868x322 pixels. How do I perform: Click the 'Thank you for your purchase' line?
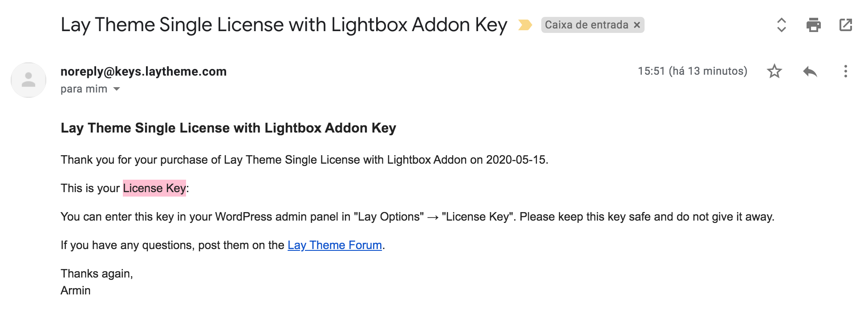pos(304,160)
